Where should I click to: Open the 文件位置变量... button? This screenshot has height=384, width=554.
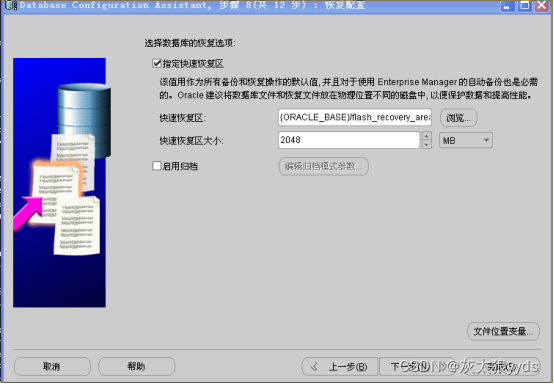click(503, 331)
